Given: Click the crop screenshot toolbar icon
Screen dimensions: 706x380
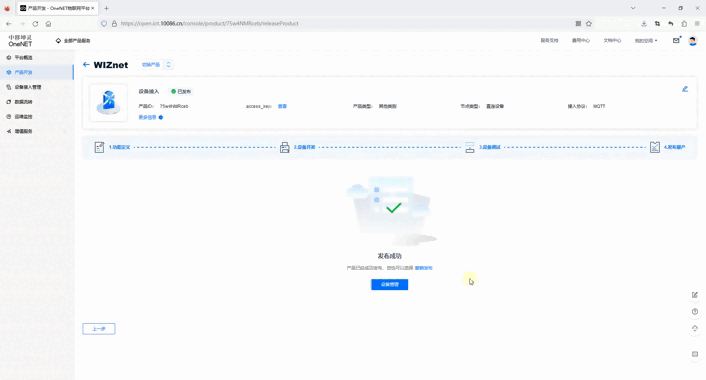Looking at the screenshot, I should (657, 23).
